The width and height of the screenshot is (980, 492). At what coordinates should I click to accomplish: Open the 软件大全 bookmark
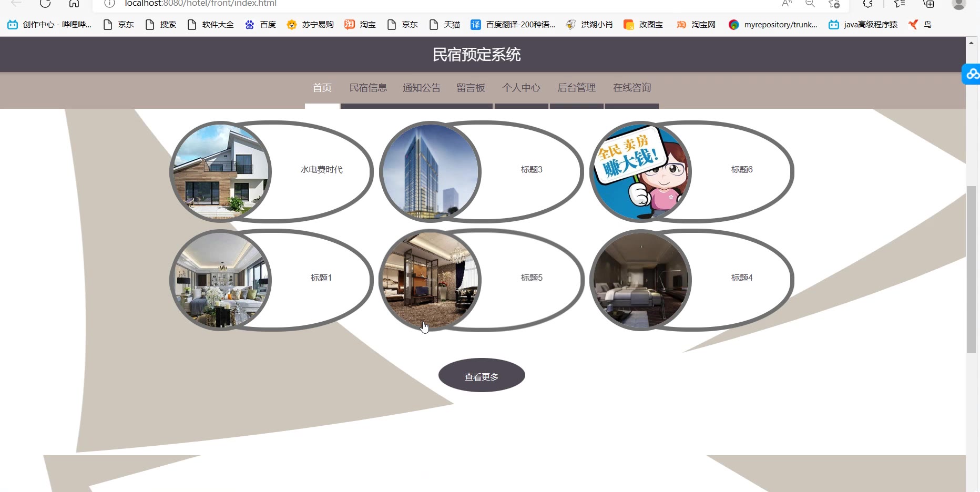point(211,25)
